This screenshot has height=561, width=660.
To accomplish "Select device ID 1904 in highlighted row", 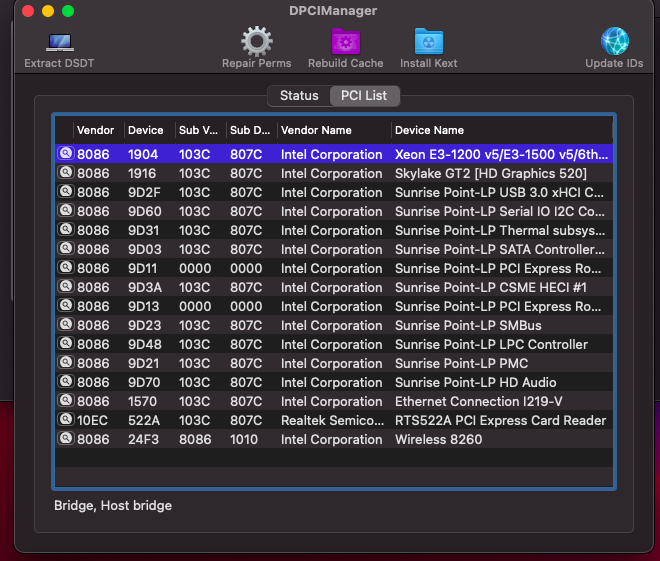I will pos(143,154).
